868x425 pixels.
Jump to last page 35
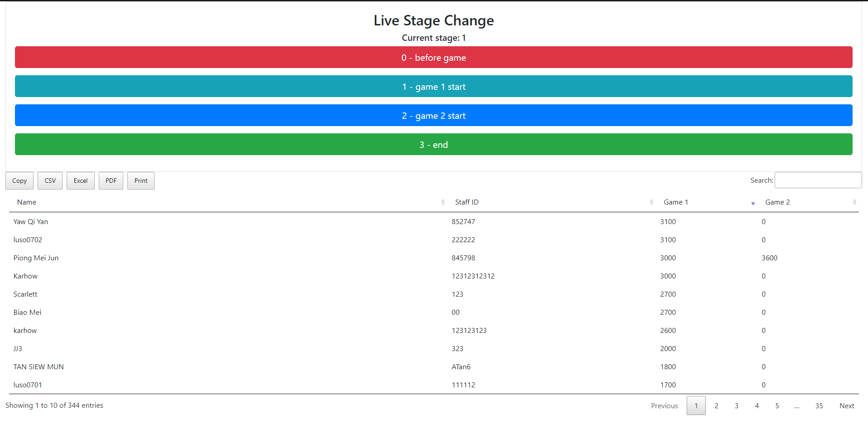(x=819, y=405)
